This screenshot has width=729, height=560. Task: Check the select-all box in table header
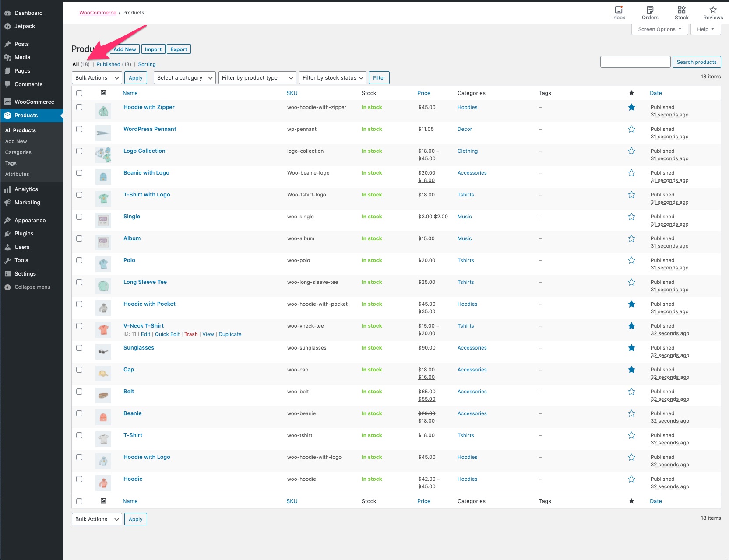coord(79,93)
